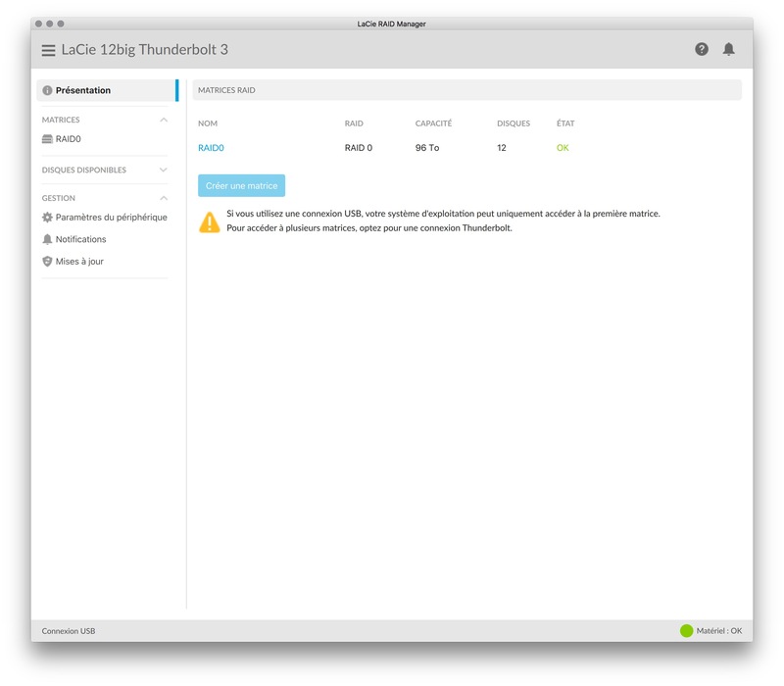Select the Présentation tab in sidebar
The height and width of the screenshot is (686, 784).
tap(107, 90)
